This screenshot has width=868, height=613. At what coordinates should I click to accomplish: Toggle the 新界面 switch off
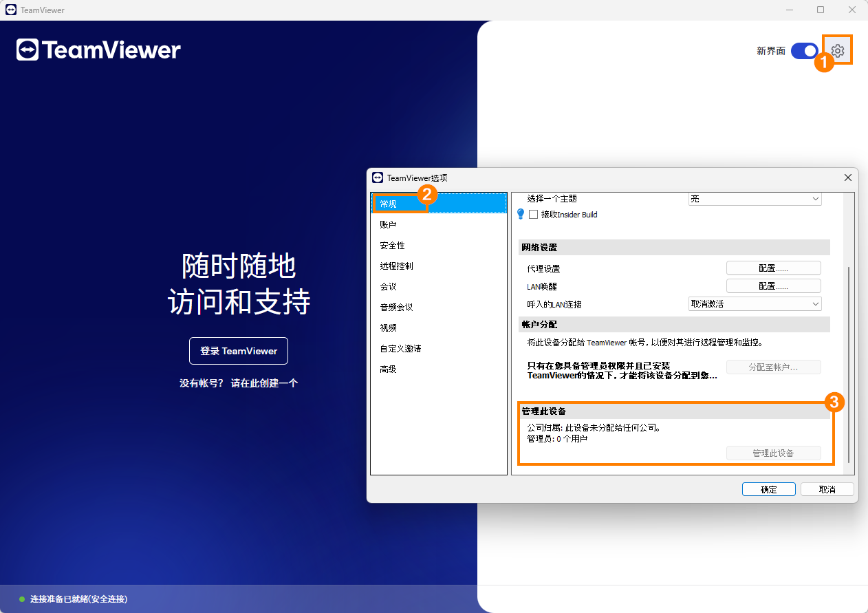click(x=805, y=51)
